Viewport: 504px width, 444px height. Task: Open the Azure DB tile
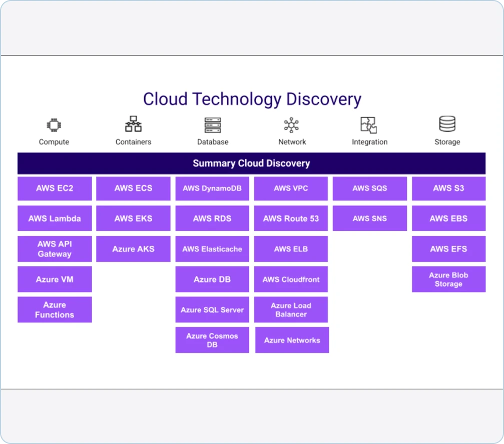pyautogui.click(x=212, y=279)
